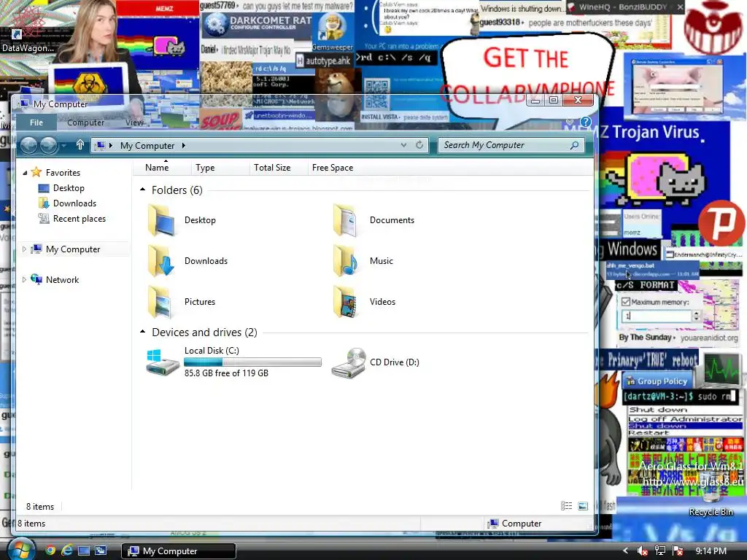Open the Help question mark button

coord(586,122)
